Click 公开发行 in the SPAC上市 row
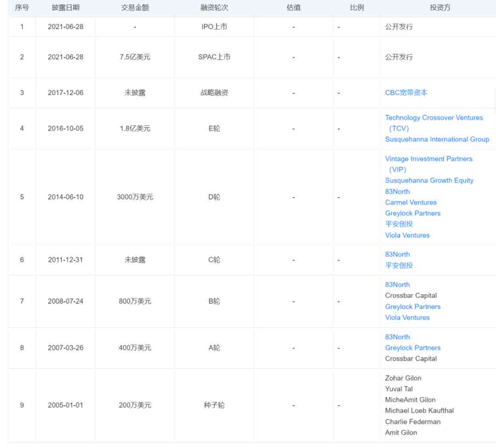 [x=399, y=57]
